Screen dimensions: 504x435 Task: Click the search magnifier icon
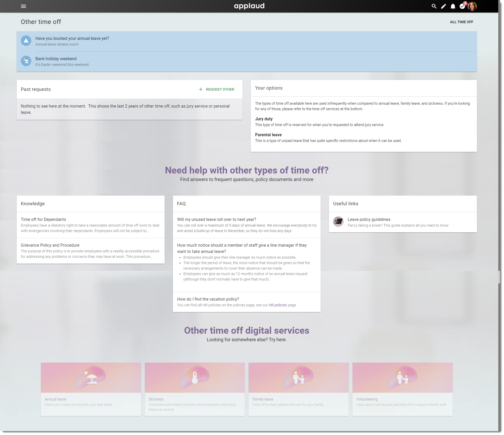tap(434, 6)
